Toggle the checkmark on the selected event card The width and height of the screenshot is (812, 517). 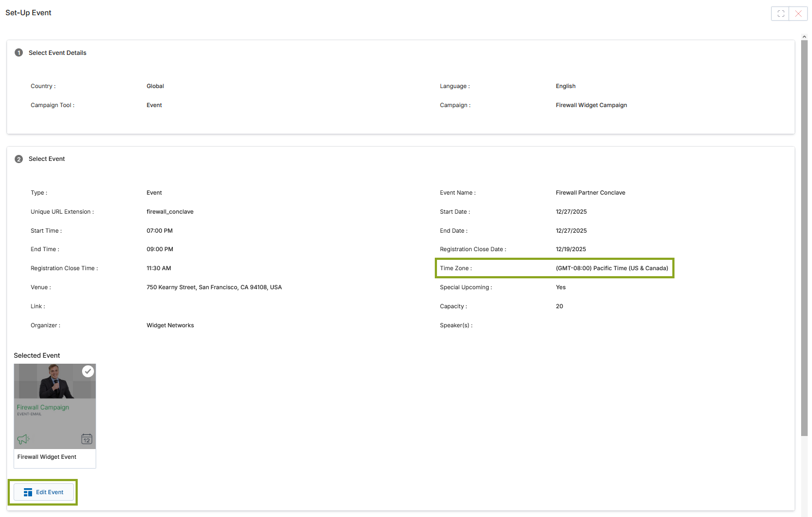[x=88, y=371]
